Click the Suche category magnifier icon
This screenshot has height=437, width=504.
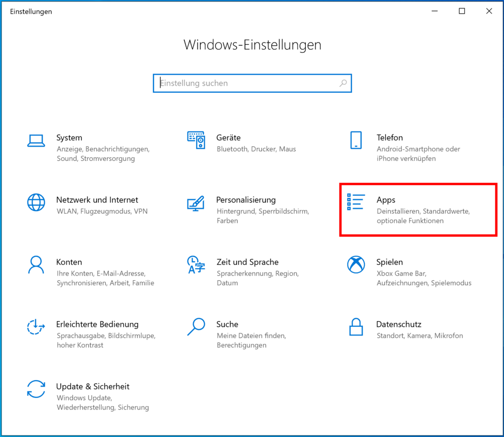click(x=196, y=327)
